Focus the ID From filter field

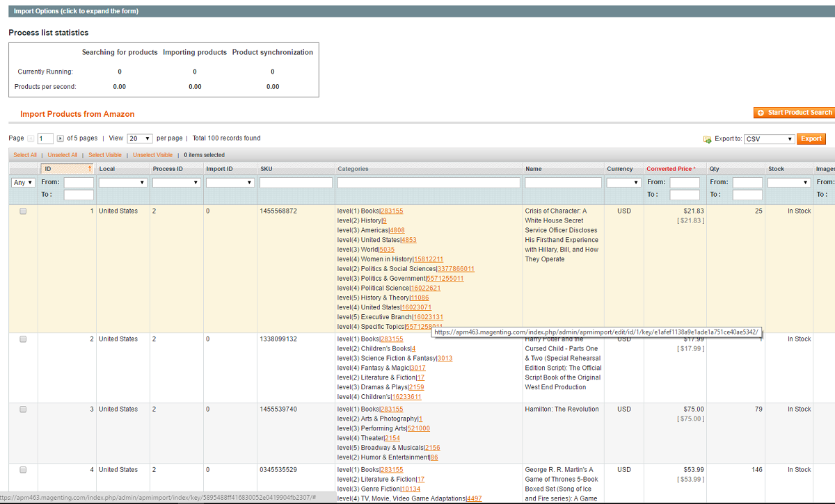(x=79, y=183)
